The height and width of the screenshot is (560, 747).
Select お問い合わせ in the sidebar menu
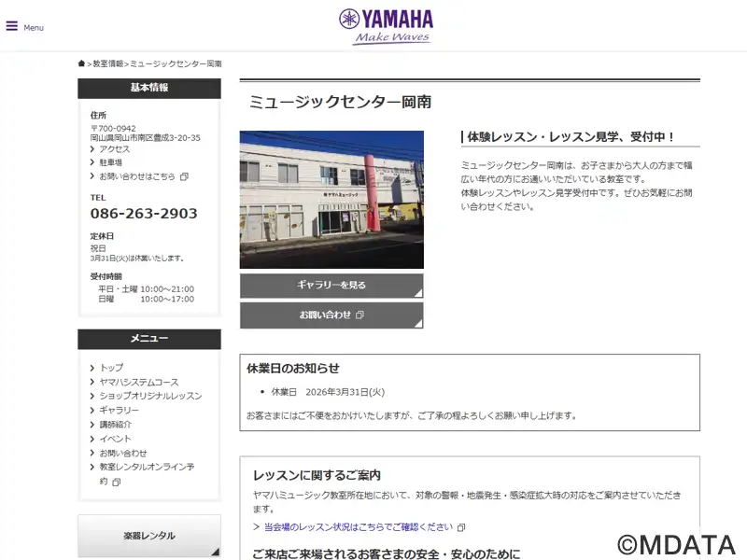pos(123,453)
